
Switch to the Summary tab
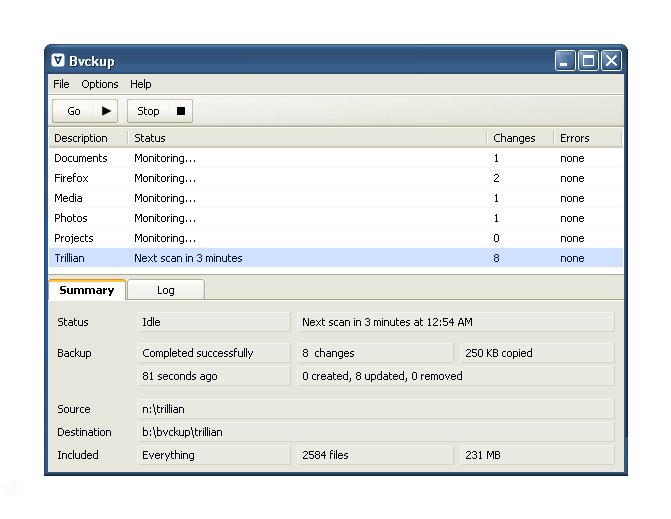pyautogui.click(x=87, y=290)
